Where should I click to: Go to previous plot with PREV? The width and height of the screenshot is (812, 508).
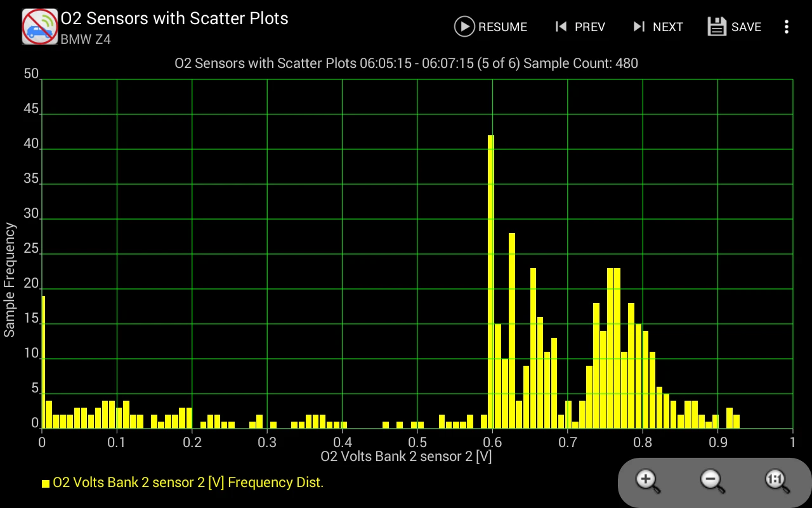click(x=580, y=27)
